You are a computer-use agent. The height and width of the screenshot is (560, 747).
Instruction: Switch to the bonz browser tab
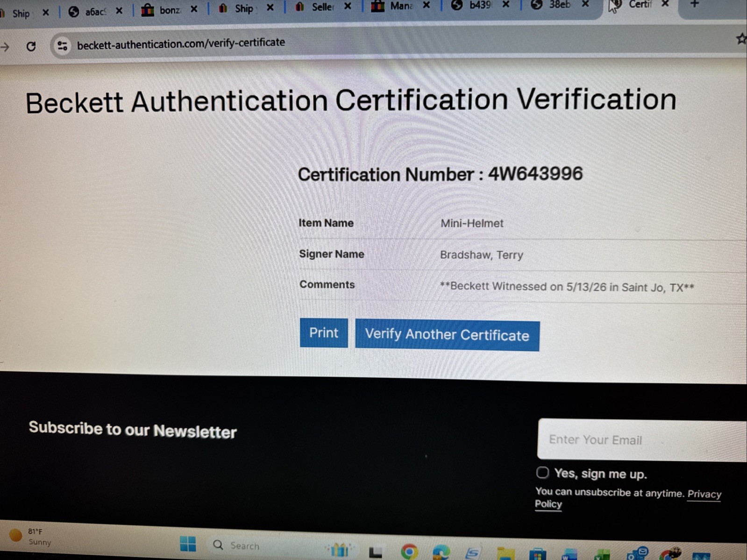[x=170, y=10]
